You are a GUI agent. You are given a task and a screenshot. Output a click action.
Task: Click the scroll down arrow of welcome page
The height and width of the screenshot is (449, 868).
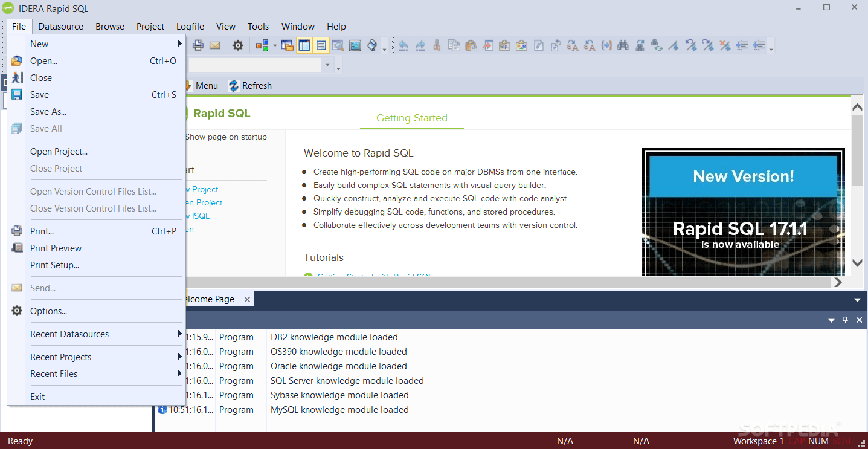pos(857,263)
